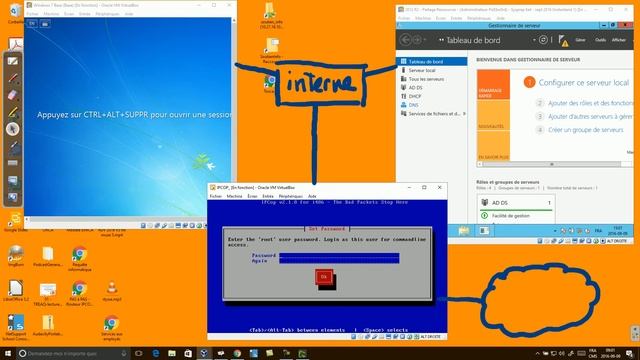Click Créer un groupe de serveurs link

tap(586, 130)
